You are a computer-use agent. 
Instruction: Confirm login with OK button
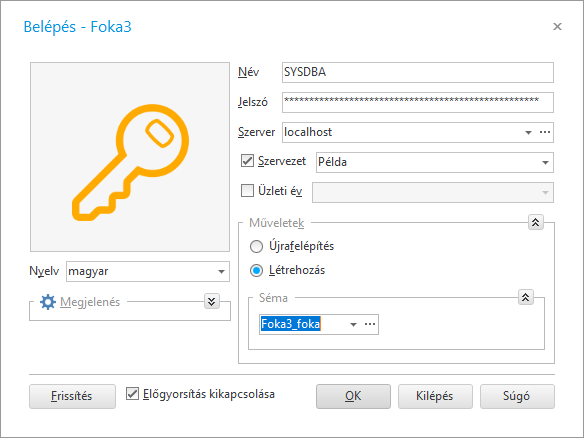[353, 396]
